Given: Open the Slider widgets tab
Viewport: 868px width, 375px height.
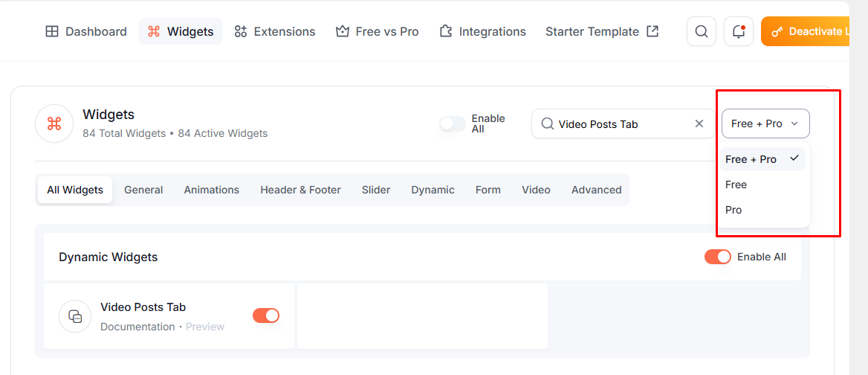Looking at the screenshot, I should click(x=376, y=190).
